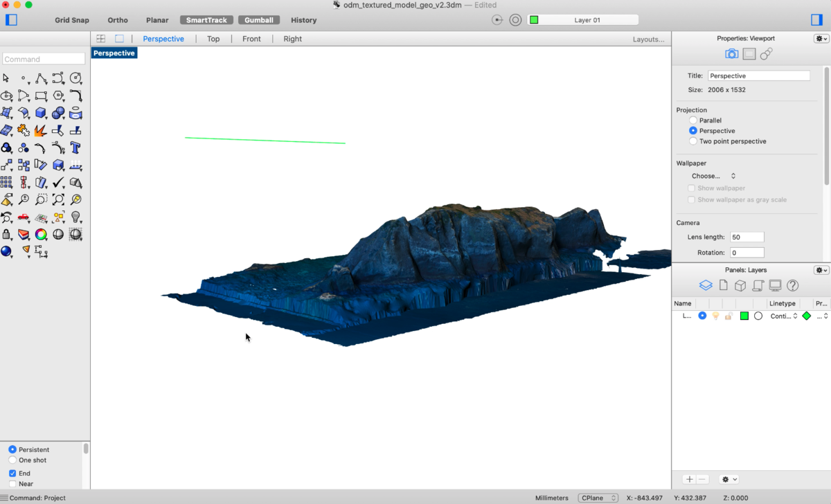The image size is (831, 504).
Task: Select the arrow pointer selection tool
Action: [x=6, y=78]
